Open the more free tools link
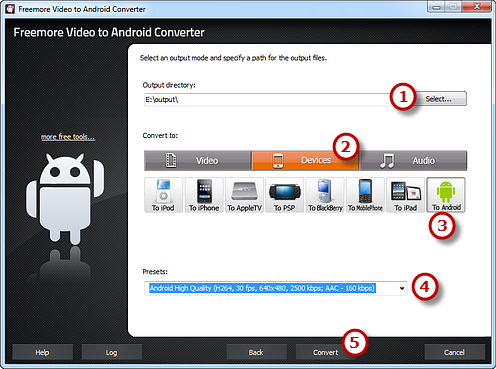This screenshot has width=496, height=369. [68, 137]
